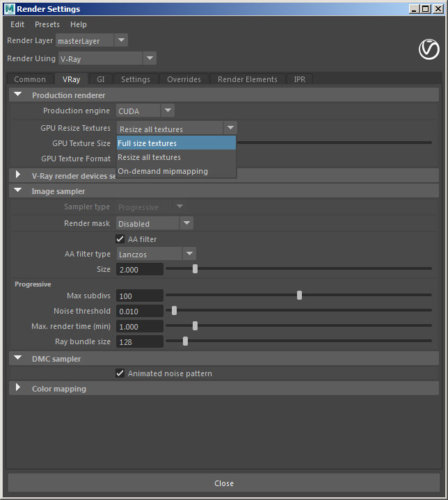Select On-demand mipmapping option

click(176, 171)
